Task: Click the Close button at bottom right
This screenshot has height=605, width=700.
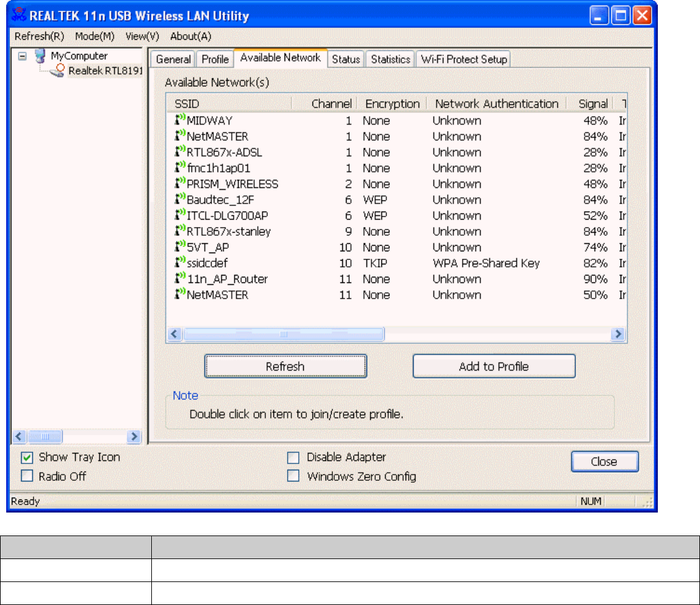Action: point(605,462)
